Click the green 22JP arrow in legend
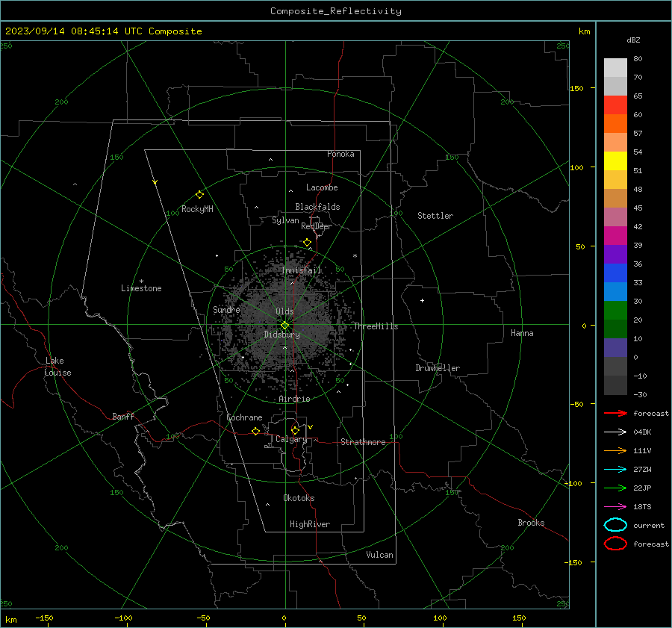Image resolution: width=672 pixels, height=628 pixels. pyautogui.click(x=615, y=488)
